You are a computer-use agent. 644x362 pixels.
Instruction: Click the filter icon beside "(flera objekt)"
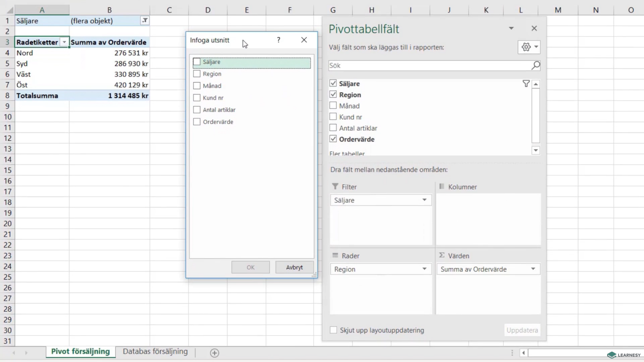click(x=145, y=21)
